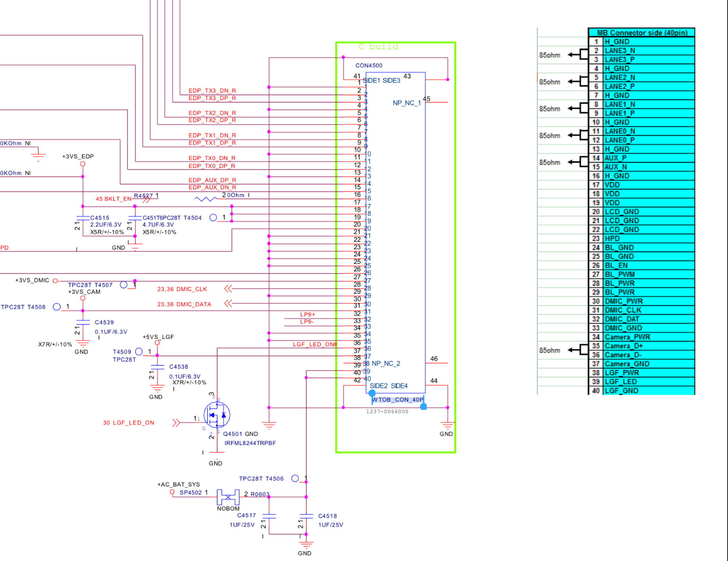Click the highlighted WTOB_CON_40P text
728x561 pixels.
coord(397,400)
